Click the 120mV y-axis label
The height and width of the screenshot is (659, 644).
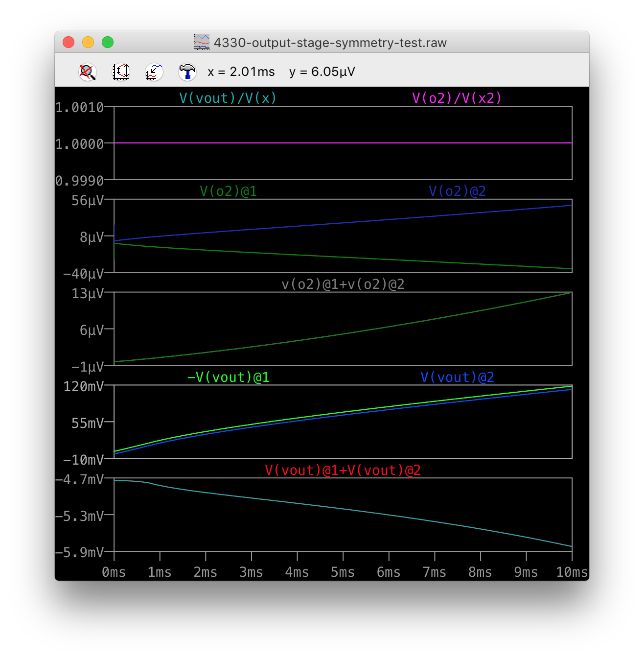(84, 387)
